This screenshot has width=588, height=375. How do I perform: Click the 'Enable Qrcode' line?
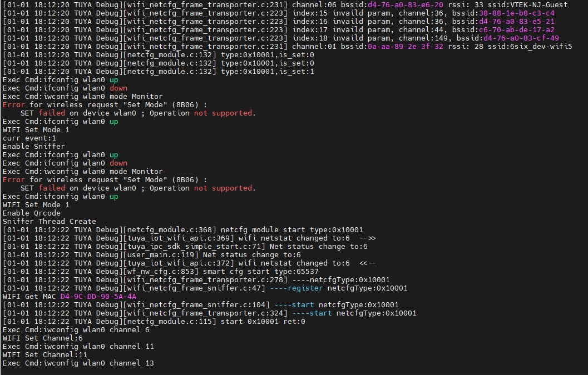[31, 213]
